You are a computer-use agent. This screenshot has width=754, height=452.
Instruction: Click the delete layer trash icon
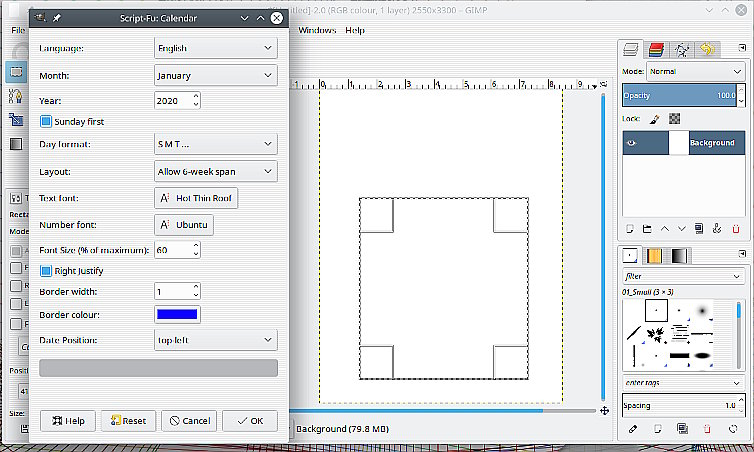click(736, 229)
